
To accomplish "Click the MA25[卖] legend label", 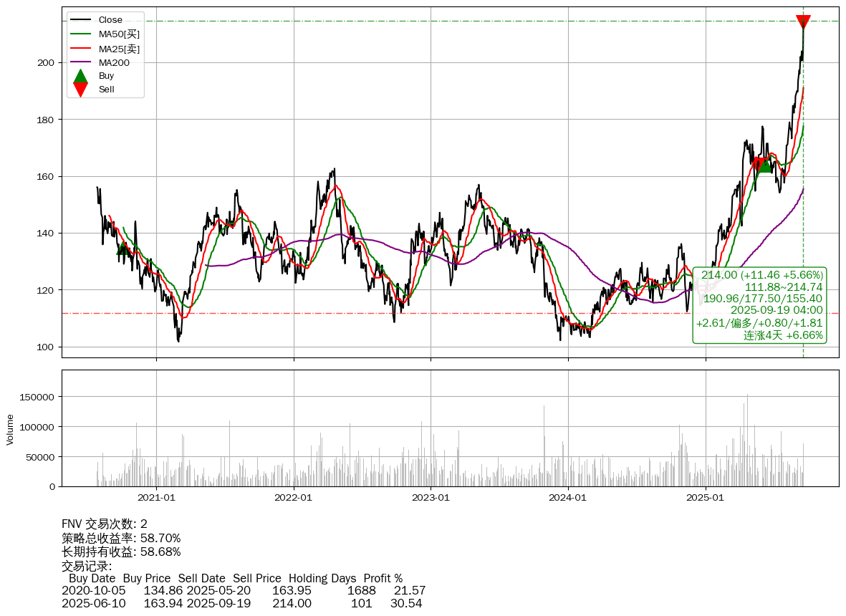I will 119,49.
